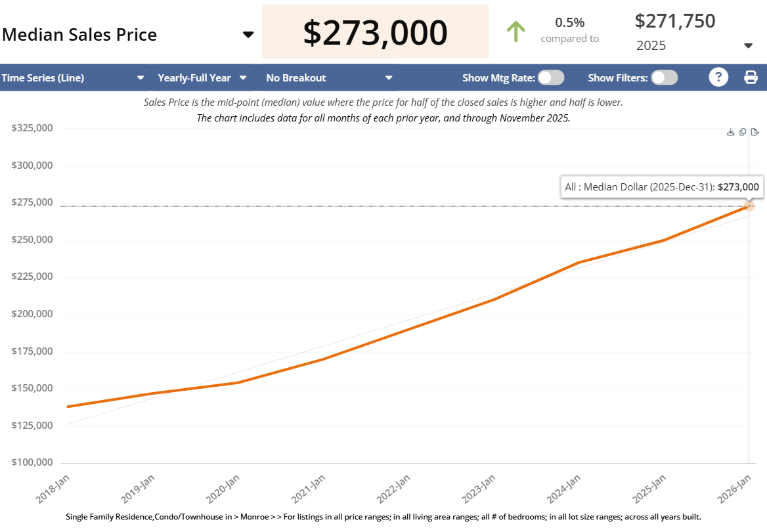Screen dimensions: 767x532
Task: Click the 2026-Jan data point marker
Action: click(749, 206)
